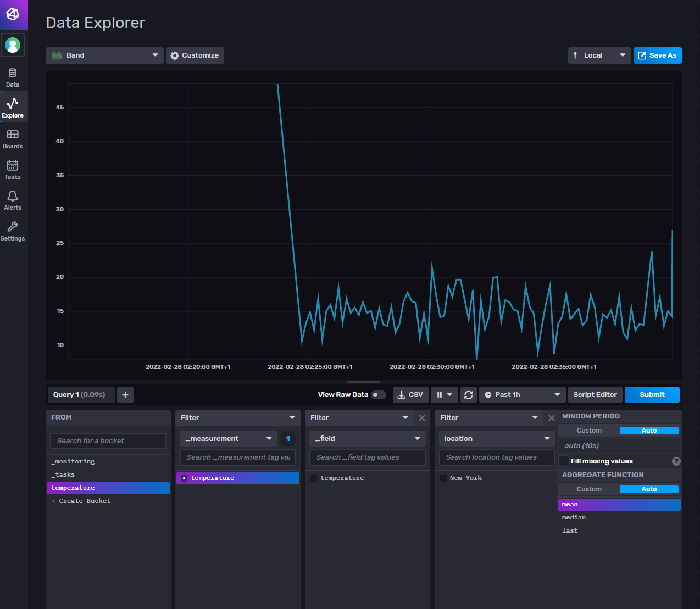This screenshot has height=609, width=700.
Task: Submit the current query
Action: [652, 394]
